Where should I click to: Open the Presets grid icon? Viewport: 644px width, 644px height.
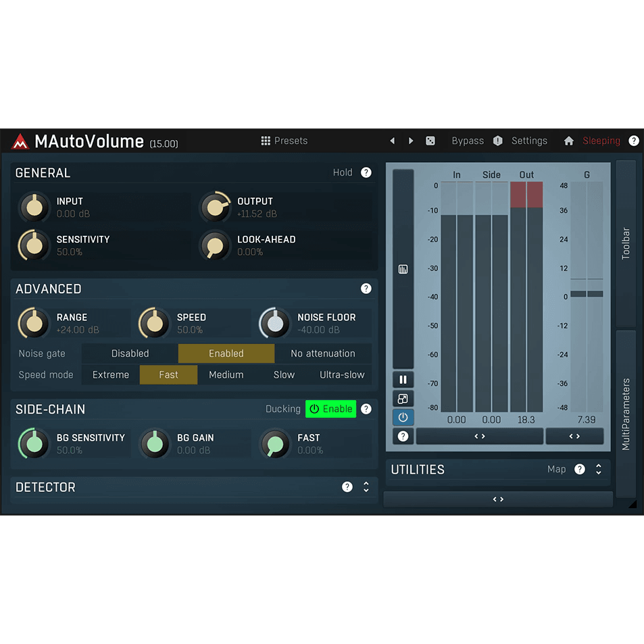[266, 141]
